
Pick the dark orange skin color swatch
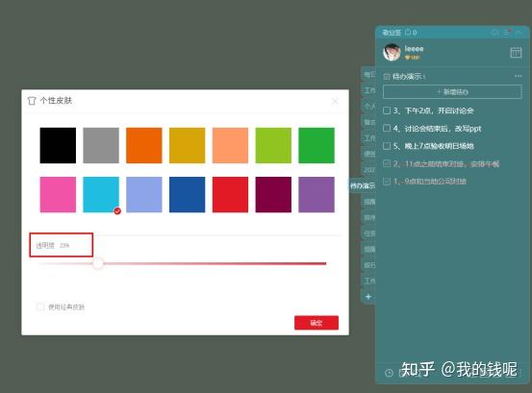144,145
